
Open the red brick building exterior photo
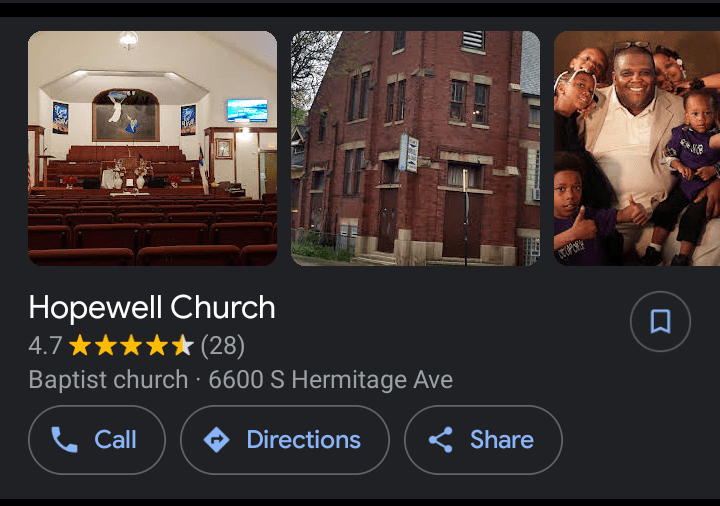[x=416, y=148]
